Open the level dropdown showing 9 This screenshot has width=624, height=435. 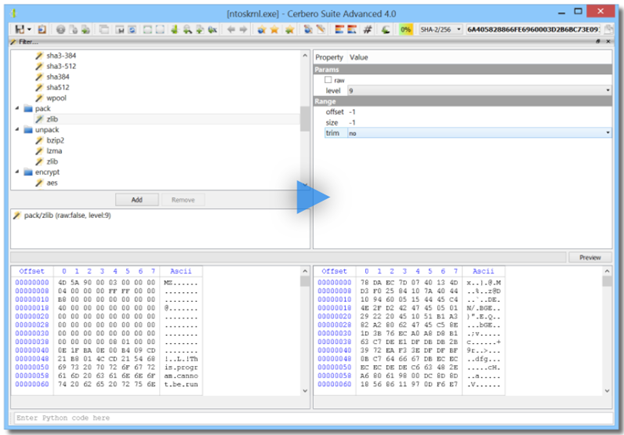[479, 91]
